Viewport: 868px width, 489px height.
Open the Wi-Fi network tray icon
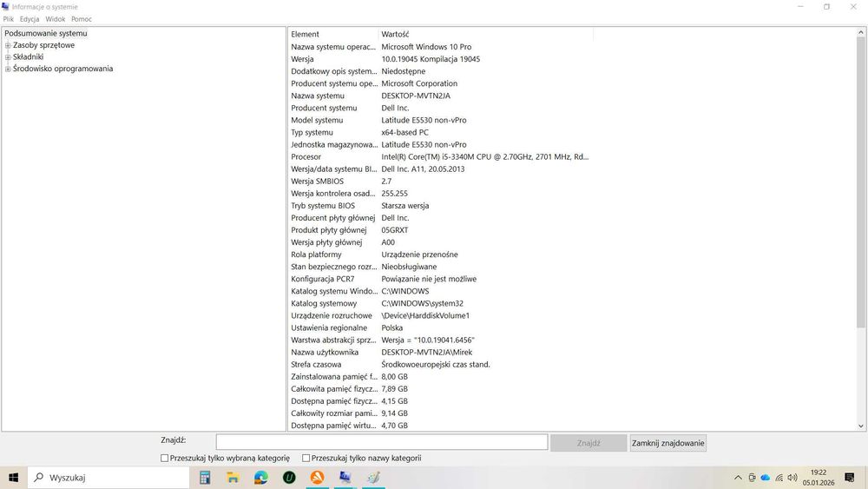(x=779, y=478)
